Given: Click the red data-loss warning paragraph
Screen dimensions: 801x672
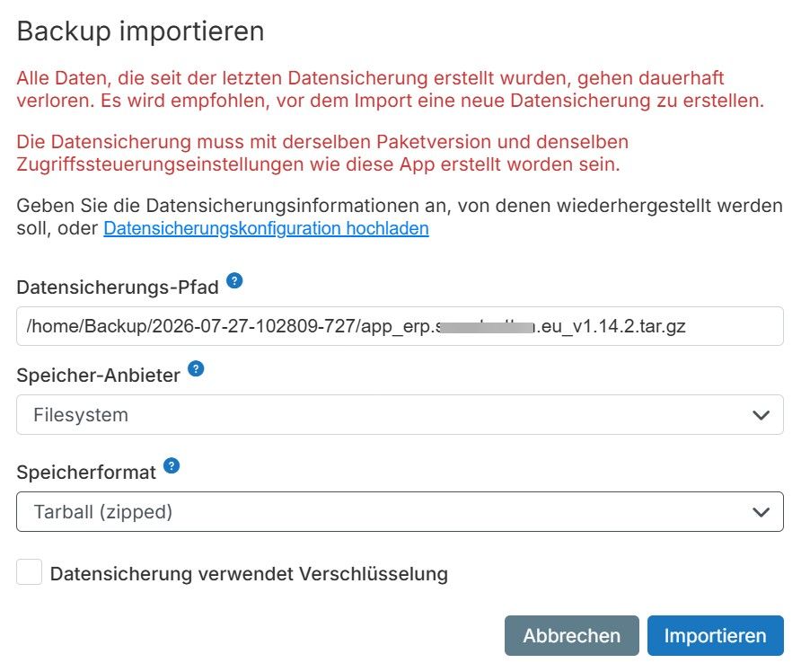Looking at the screenshot, I should (x=391, y=89).
